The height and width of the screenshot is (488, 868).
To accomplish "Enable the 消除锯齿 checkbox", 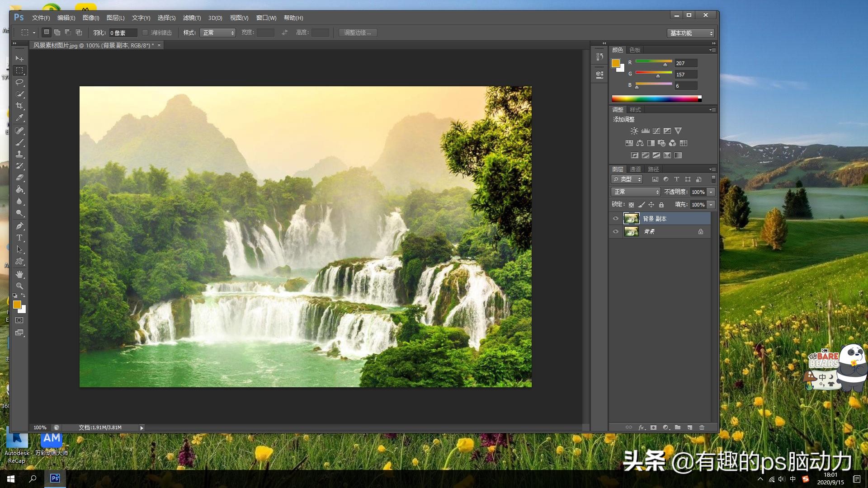I will [145, 33].
